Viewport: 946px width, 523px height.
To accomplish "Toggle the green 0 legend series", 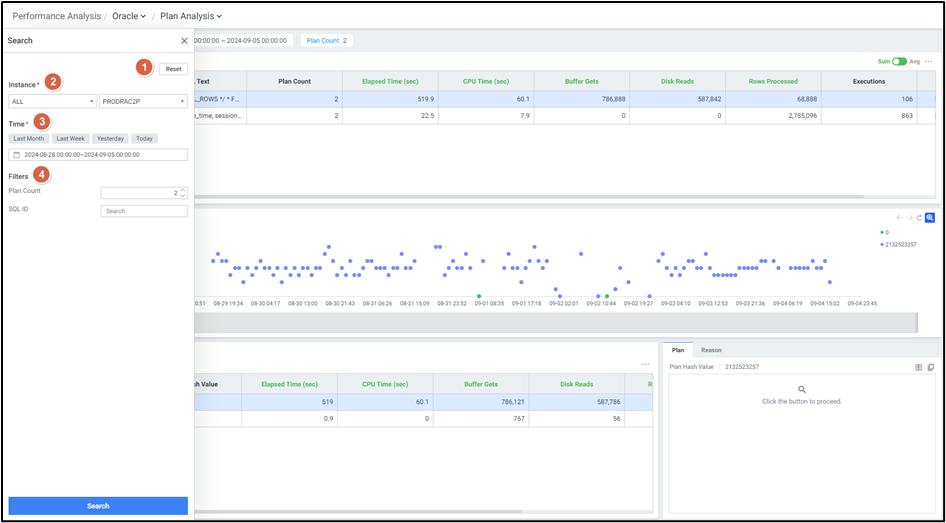I will (x=883, y=232).
